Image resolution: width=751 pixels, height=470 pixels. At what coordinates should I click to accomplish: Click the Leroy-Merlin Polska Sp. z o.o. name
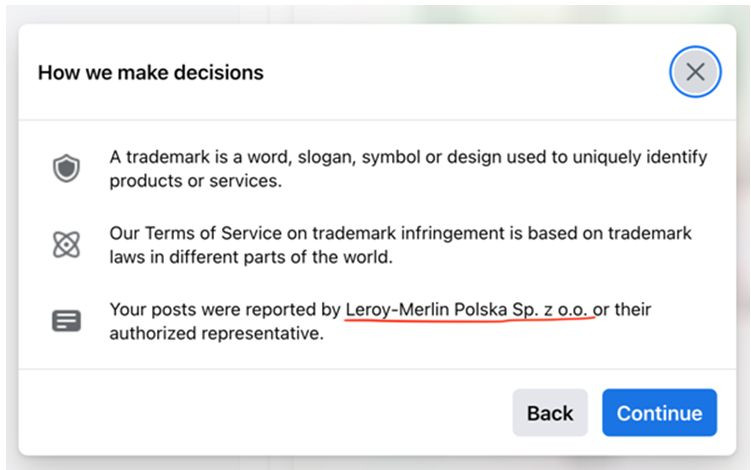[x=468, y=310]
